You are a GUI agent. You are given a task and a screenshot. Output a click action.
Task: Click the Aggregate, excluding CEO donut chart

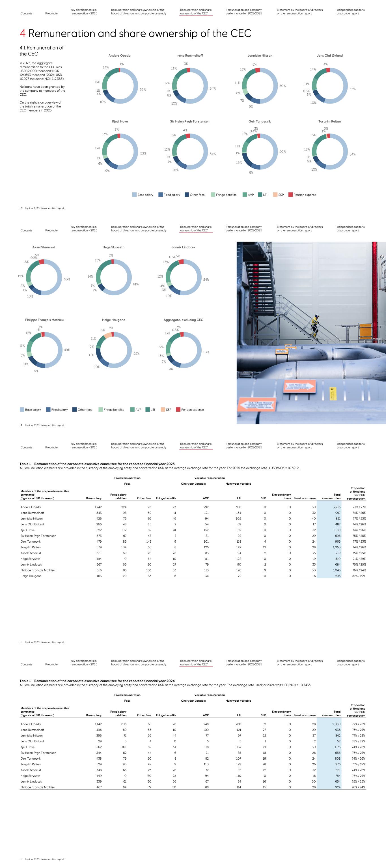coord(183,350)
